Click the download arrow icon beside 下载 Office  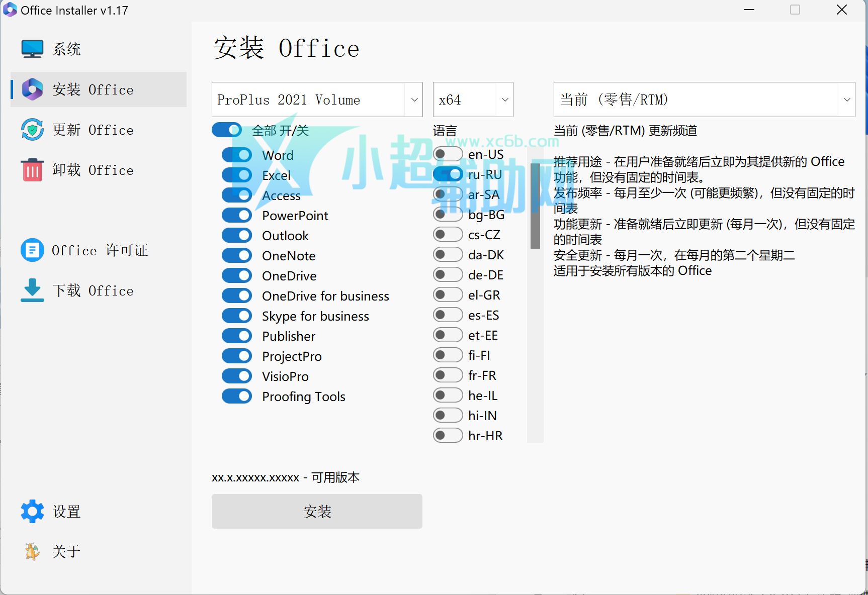point(32,290)
